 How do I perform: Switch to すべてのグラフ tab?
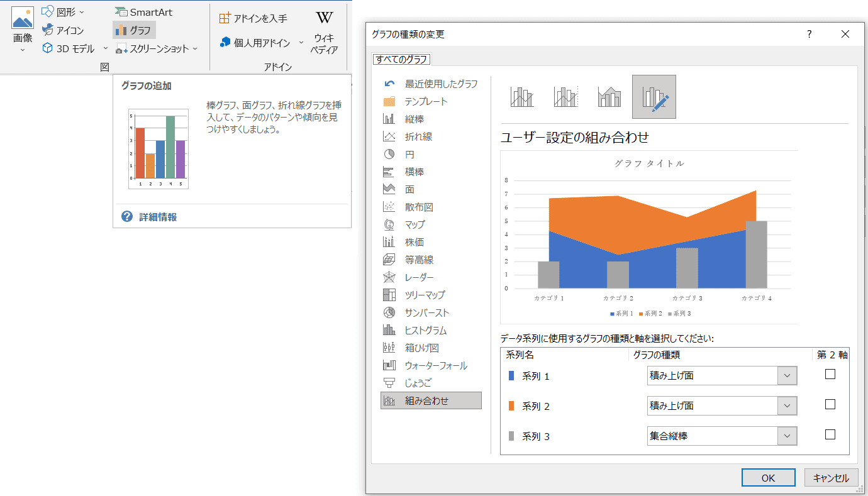(401, 60)
